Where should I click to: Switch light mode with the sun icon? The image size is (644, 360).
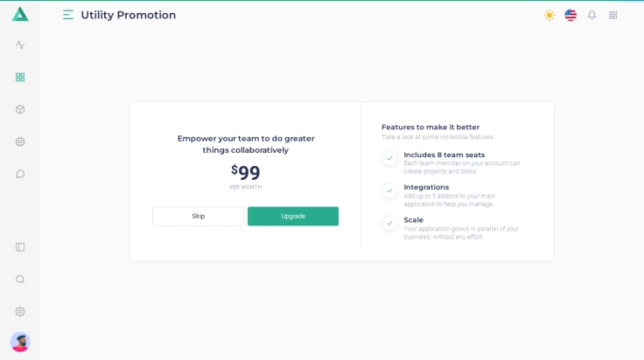[x=549, y=15]
